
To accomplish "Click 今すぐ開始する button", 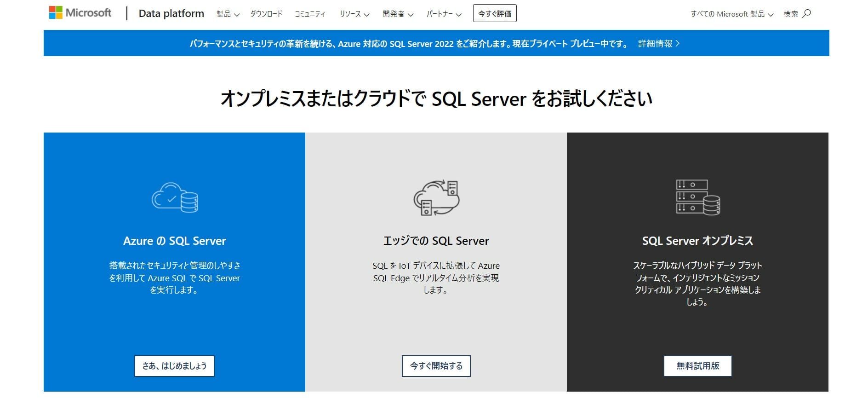I will (436, 366).
